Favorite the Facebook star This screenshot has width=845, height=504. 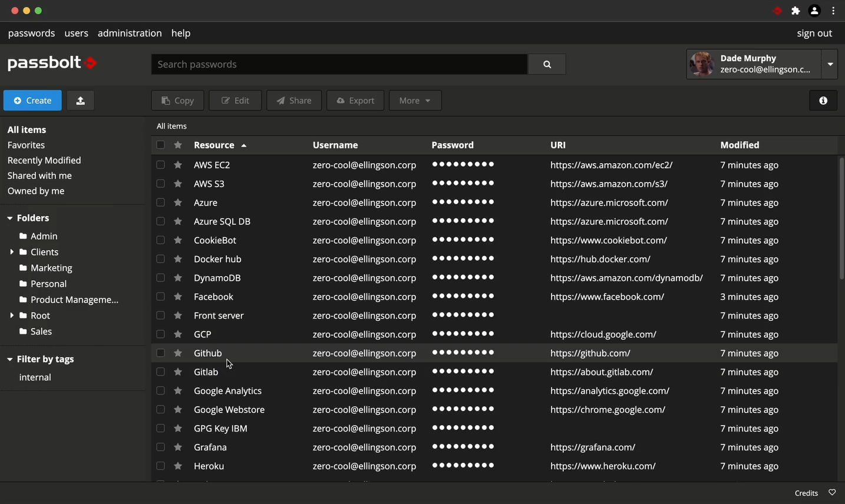point(178,297)
